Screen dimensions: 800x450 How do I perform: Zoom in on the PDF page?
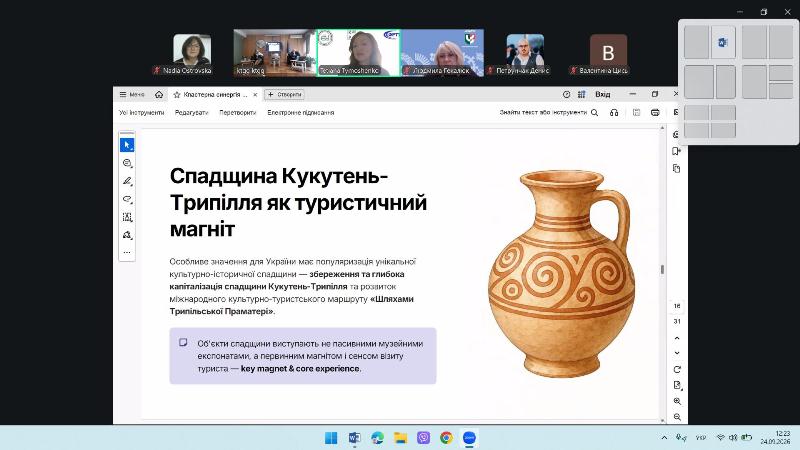[677, 402]
